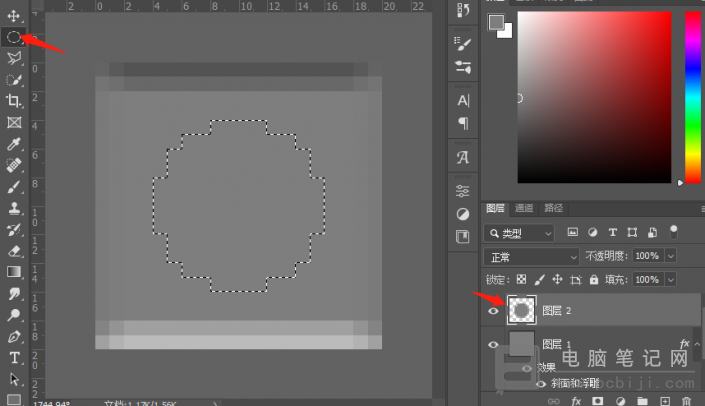Hide 图层 1 with its eye icon

(493, 344)
